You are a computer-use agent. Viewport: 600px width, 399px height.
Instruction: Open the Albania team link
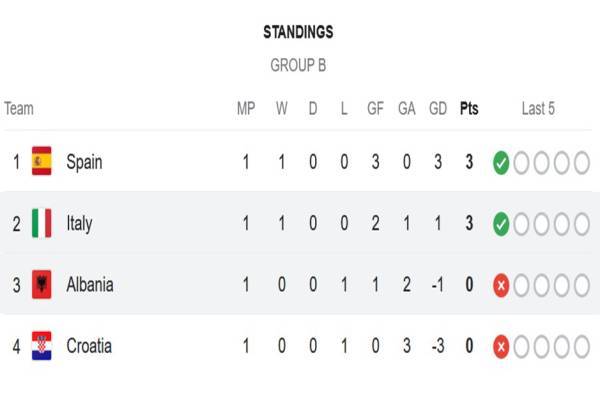[90, 285]
